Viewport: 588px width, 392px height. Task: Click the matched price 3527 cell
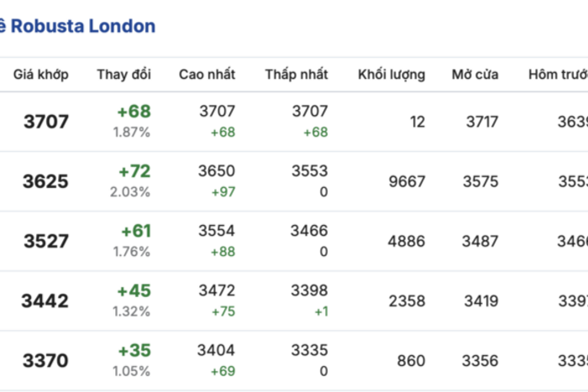coord(46,241)
